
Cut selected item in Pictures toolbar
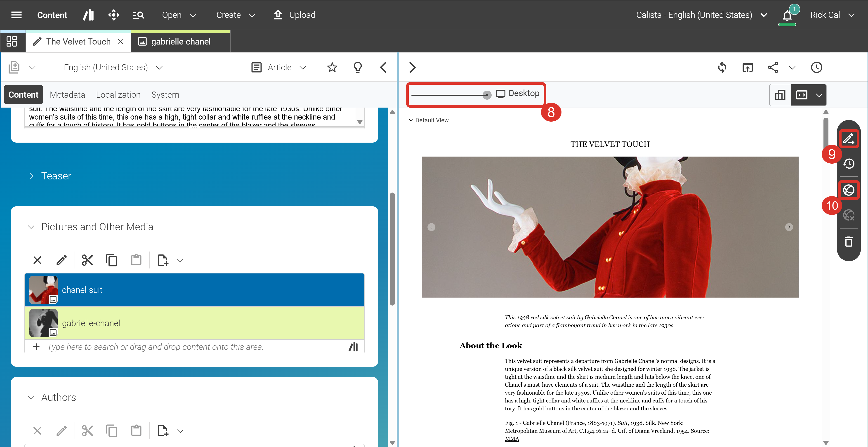[x=88, y=260]
